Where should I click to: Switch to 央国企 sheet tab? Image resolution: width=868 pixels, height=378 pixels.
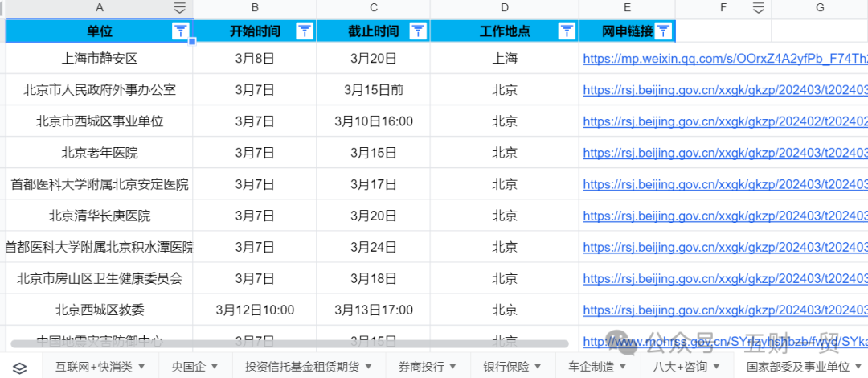(x=188, y=367)
